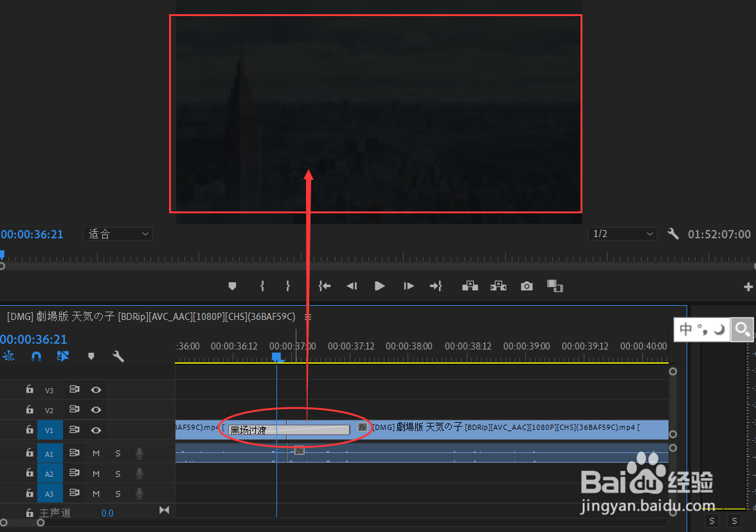The height and width of the screenshot is (532, 756).
Task: Click master track volume value 0.0
Action: pos(107,513)
